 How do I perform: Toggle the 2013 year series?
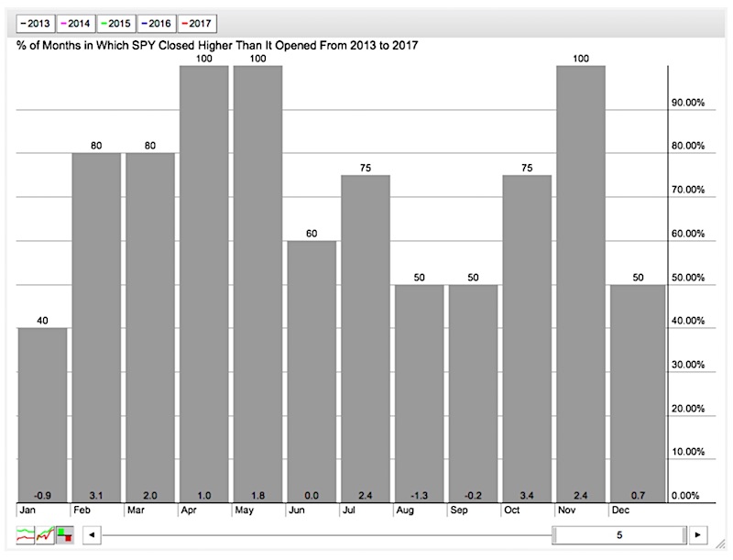(36, 24)
